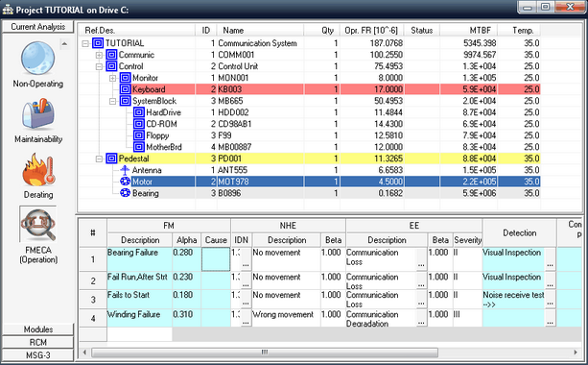Open the MSG-3 tab
This screenshot has height=365, width=588.
(37, 355)
